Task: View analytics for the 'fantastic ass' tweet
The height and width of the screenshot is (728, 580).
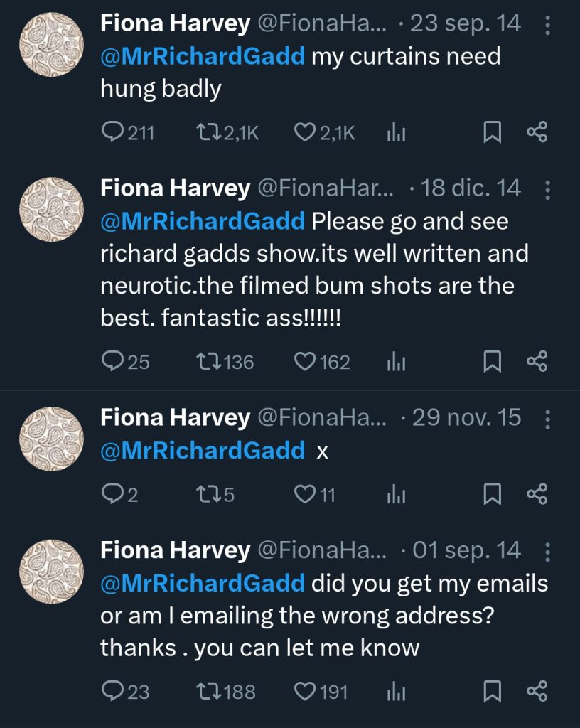Action: tap(396, 362)
